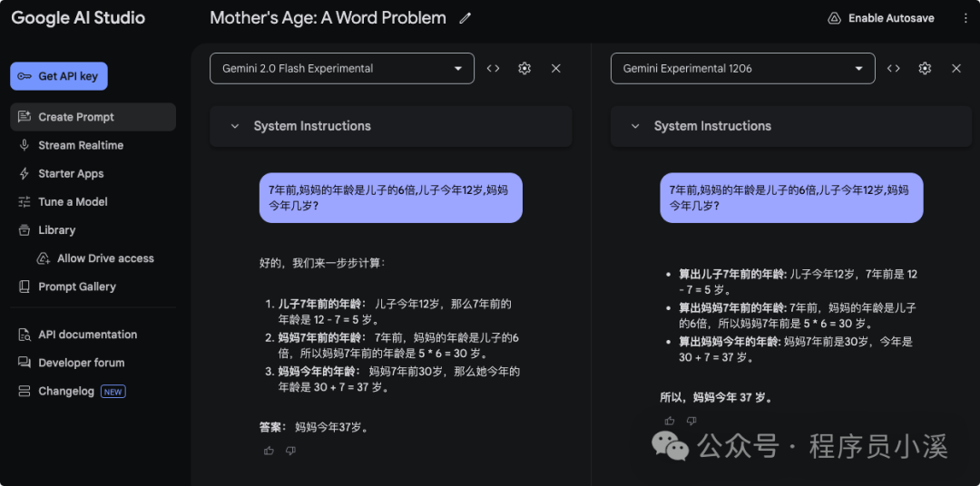Screen dimensions: 980x486
Task: Click the Google AI Studio logo text
Action: 78,18
